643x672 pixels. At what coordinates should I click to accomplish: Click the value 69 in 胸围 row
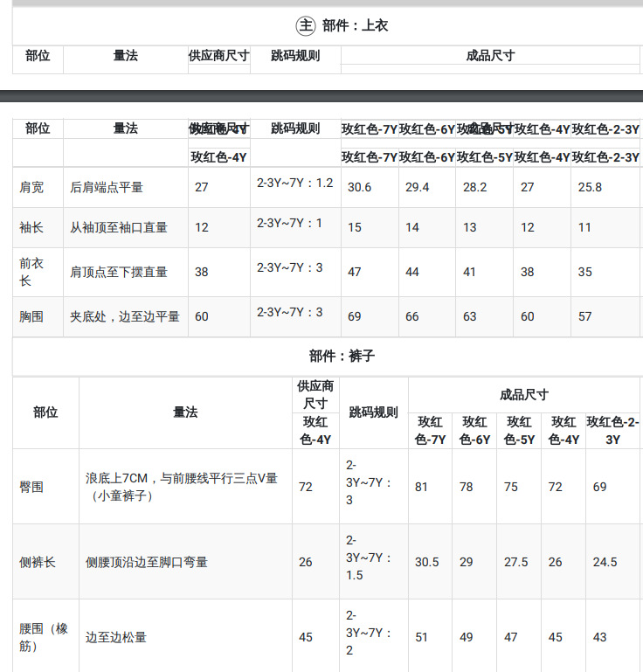[355, 316]
